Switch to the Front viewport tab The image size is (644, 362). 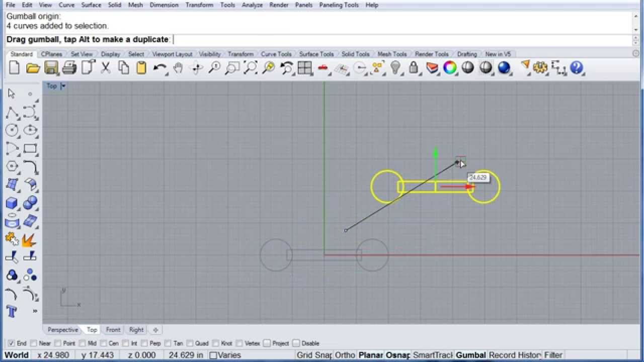[113, 330]
